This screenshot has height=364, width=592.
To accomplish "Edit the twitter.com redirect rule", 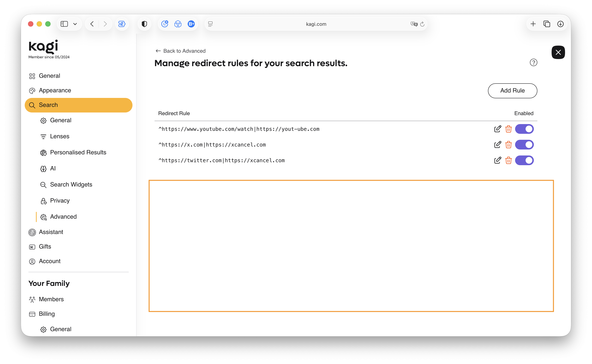I will pyautogui.click(x=497, y=160).
